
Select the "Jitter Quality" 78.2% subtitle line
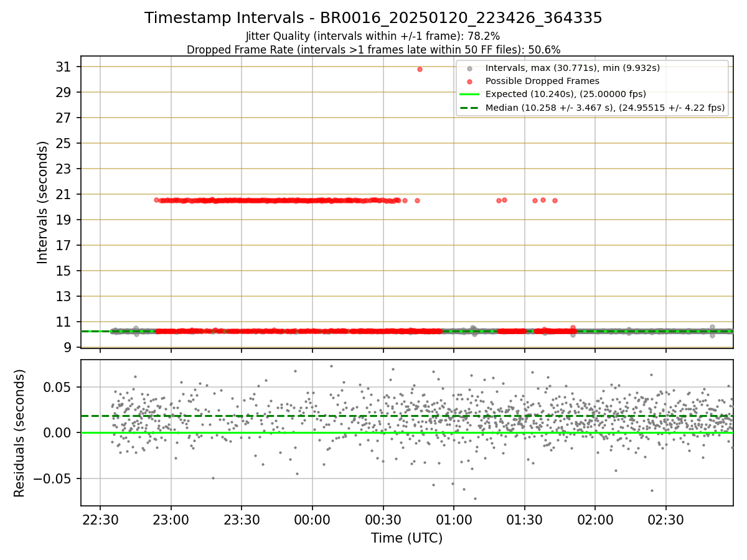point(373,36)
